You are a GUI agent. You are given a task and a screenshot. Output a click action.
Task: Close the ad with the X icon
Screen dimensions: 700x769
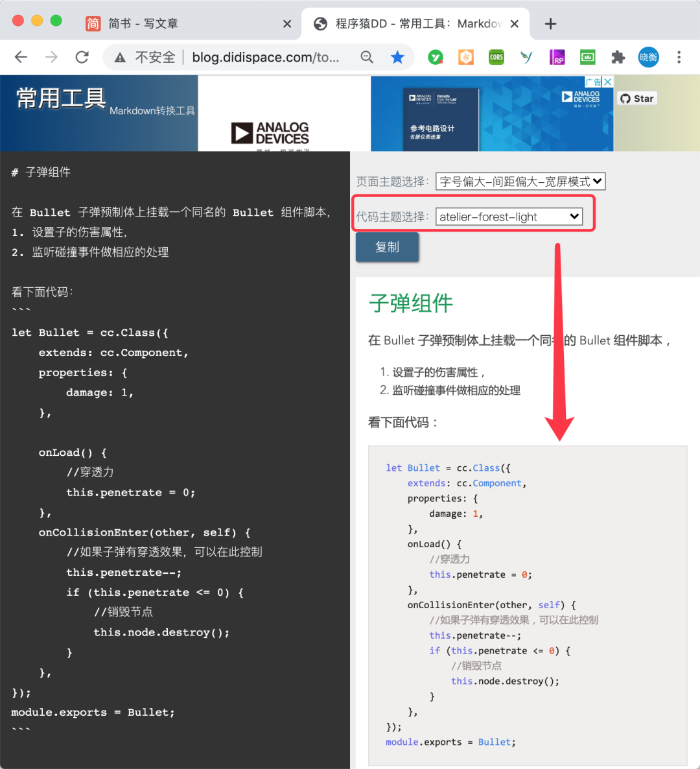pyautogui.click(x=608, y=82)
